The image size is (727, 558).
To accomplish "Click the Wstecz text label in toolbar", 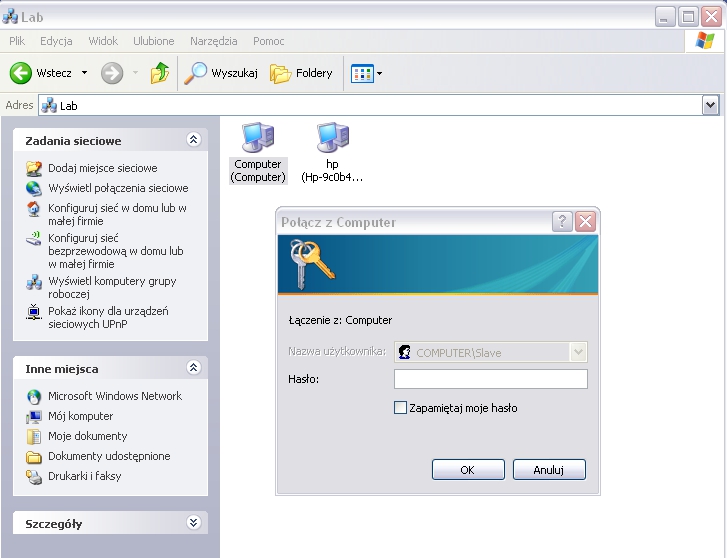I will click(x=54, y=73).
